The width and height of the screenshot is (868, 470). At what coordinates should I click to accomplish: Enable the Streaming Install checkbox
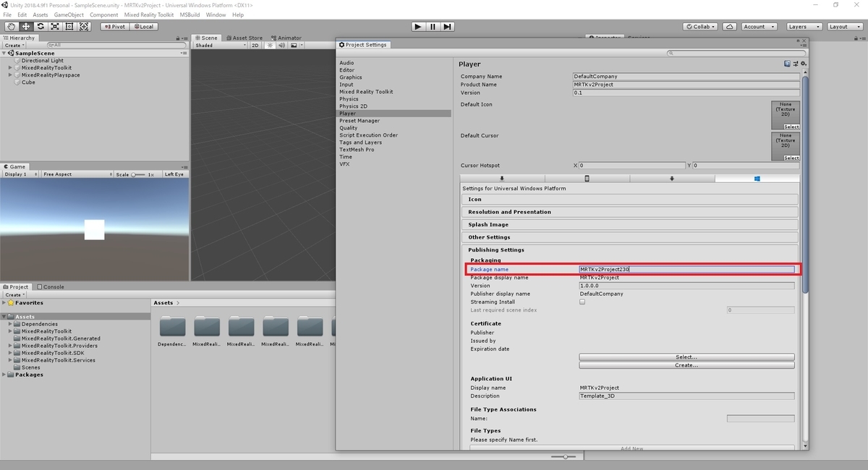coord(582,302)
